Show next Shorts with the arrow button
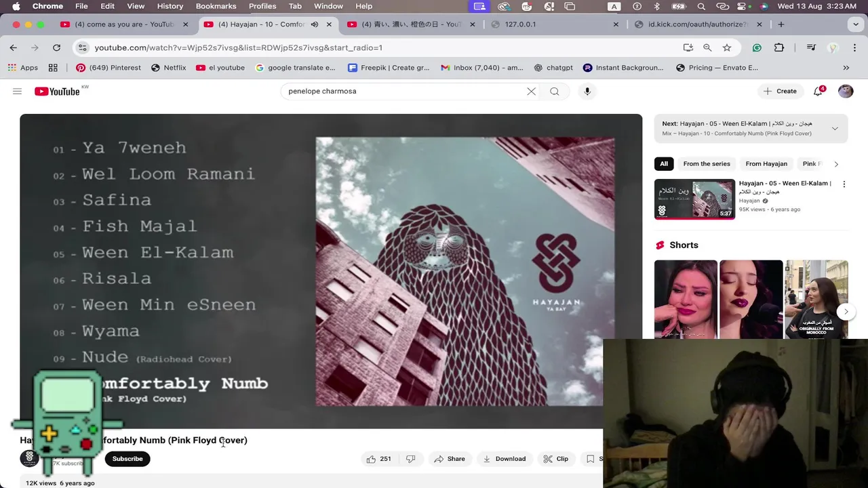This screenshot has height=488, width=868. point(846,312)
